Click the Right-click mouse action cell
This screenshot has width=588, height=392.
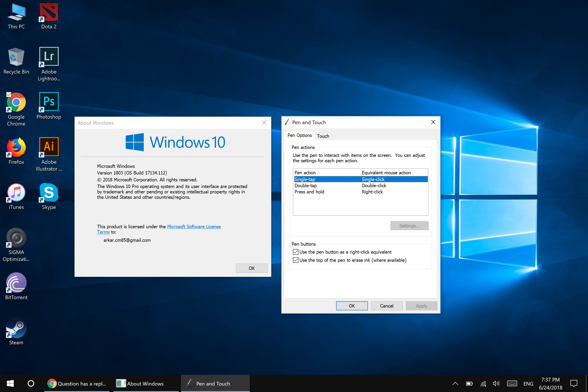(x=372, y=192)
